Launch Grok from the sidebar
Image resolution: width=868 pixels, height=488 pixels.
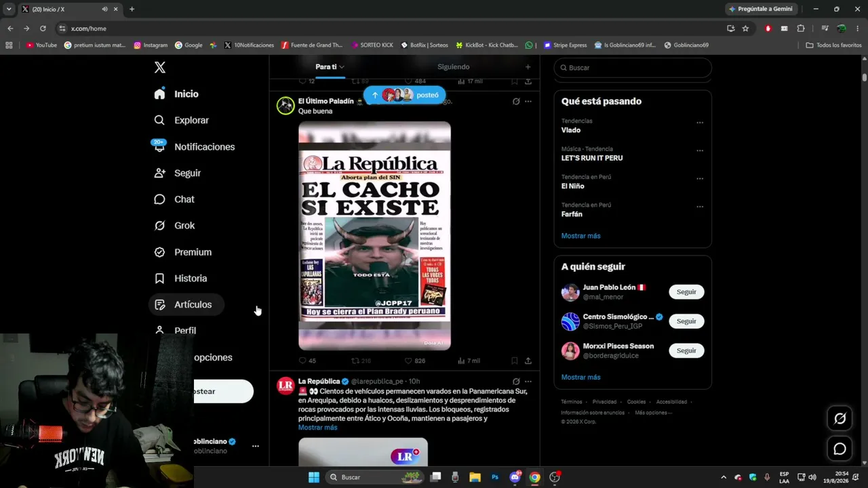[174, 226]
